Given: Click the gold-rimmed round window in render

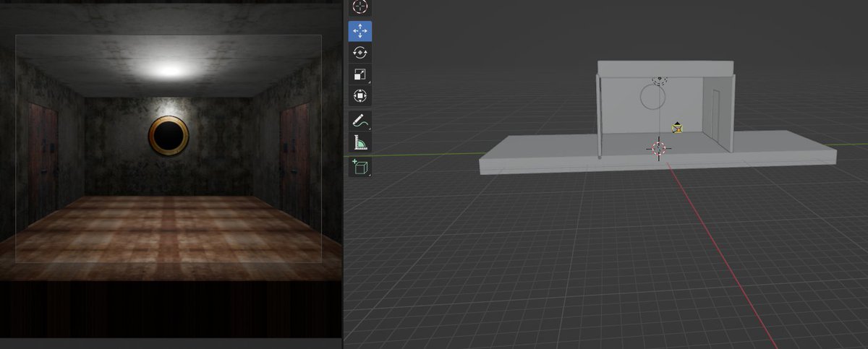Looking at the screenshot, I should point(169,136).
